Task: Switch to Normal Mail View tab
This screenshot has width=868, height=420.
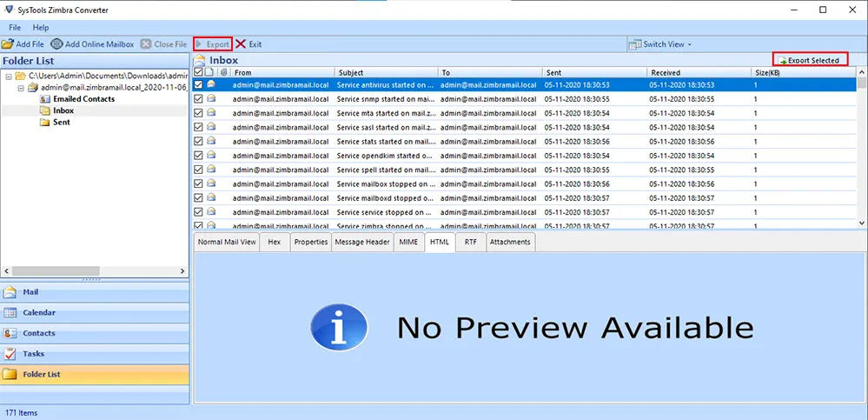Action: [227, 242]
